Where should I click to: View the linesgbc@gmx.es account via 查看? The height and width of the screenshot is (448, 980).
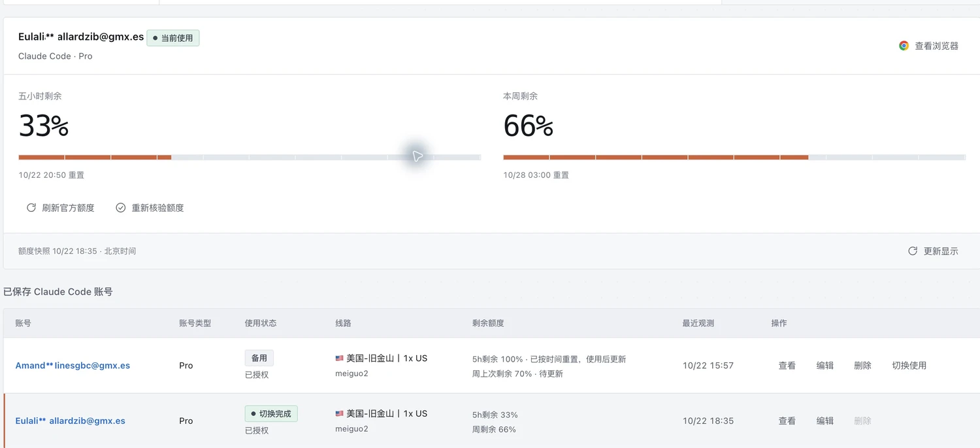tap(787, 366)
